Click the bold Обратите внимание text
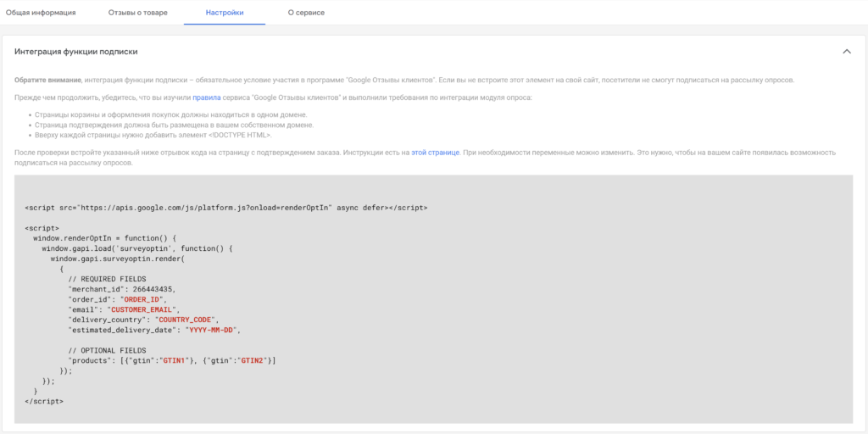This screenshot has height=434, width=868. 47,80
